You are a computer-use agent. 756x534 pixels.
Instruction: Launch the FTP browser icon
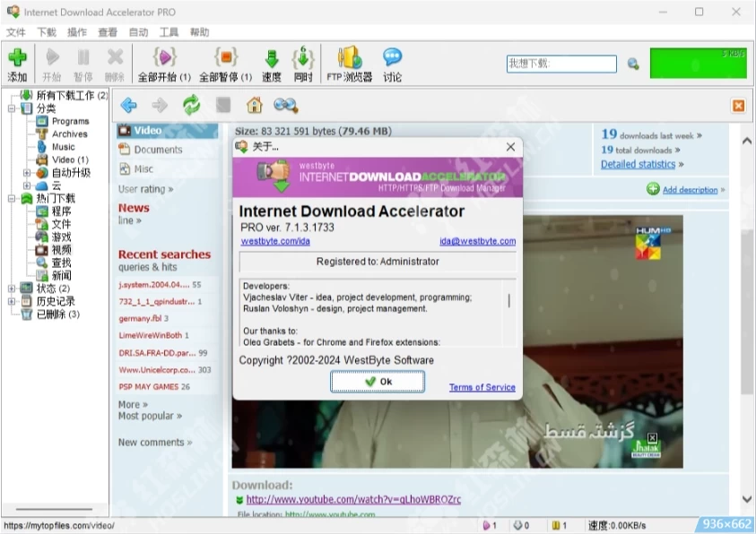(350, 57)
